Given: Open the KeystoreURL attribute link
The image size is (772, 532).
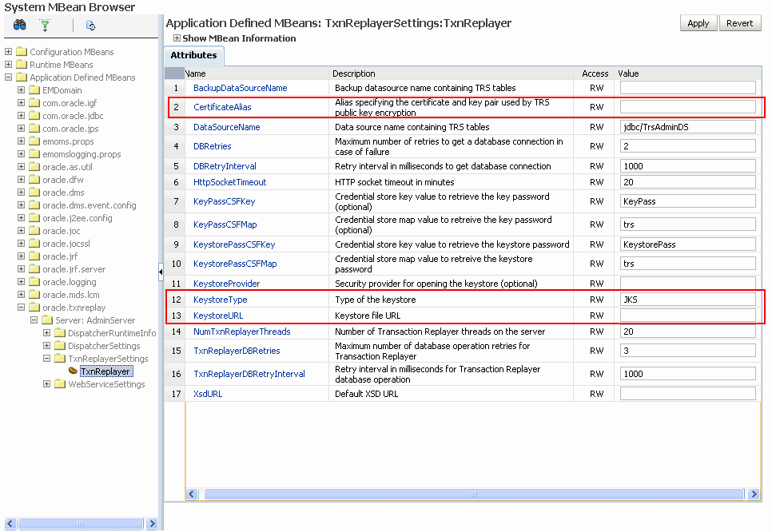Looking at the screenshot, I should [218, 316].
